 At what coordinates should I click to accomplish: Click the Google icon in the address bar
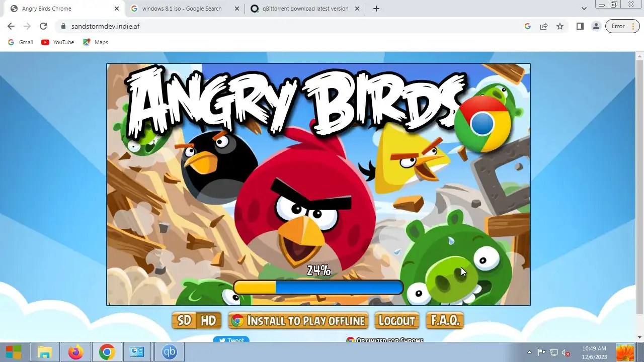point(528,26)
